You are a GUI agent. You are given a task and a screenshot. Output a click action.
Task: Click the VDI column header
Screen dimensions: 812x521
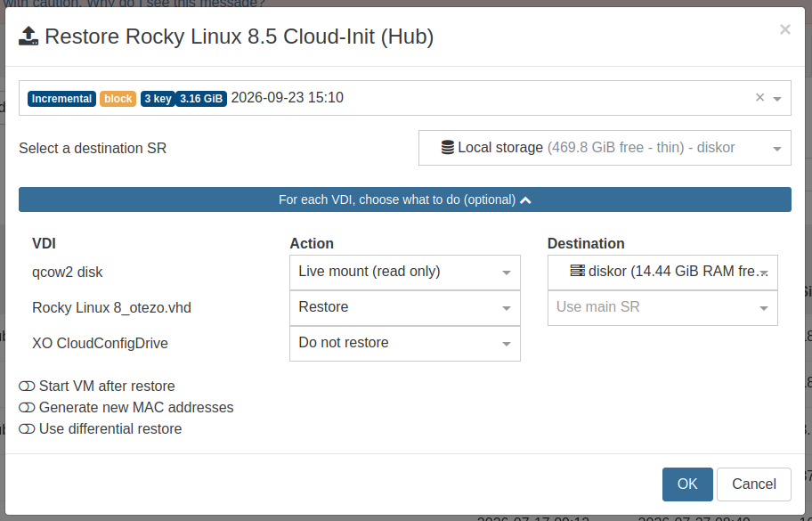pos(44,243)
